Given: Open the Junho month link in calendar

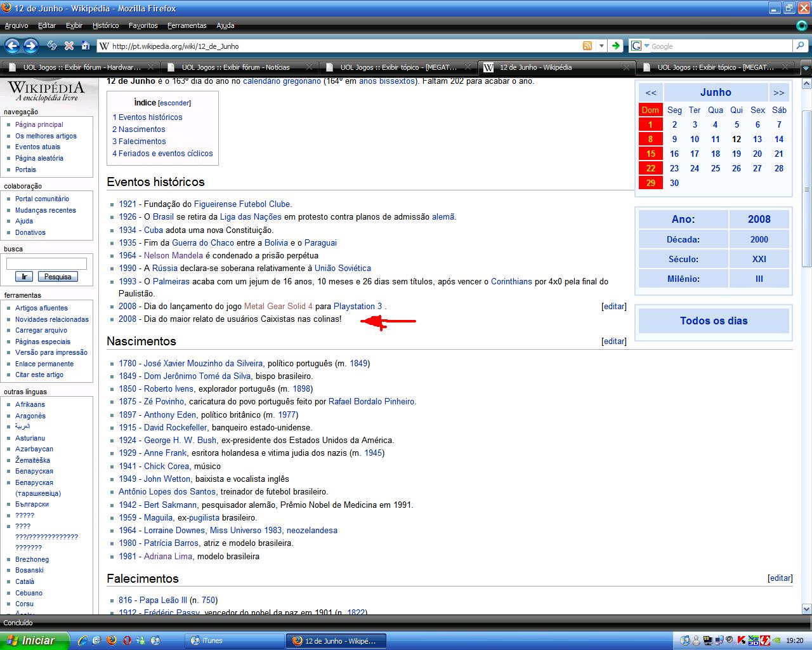Looking at the screenshot, I should pos(716,92).
